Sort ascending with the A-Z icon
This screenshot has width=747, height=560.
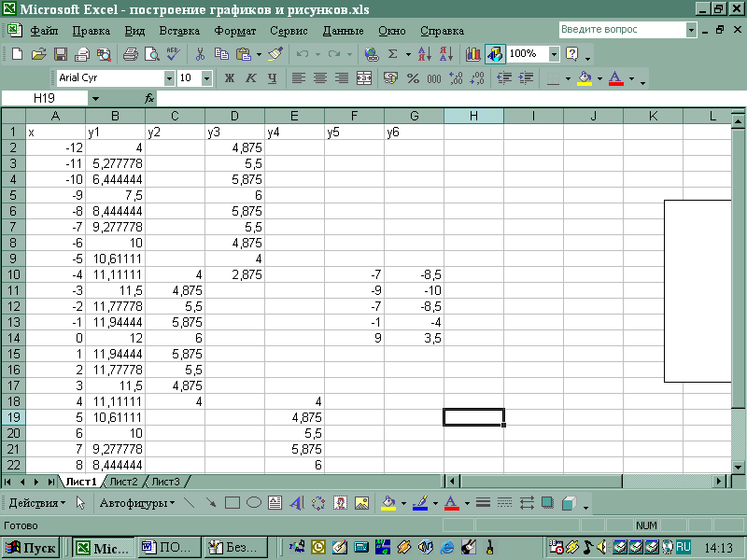click(x=424, y=54)
